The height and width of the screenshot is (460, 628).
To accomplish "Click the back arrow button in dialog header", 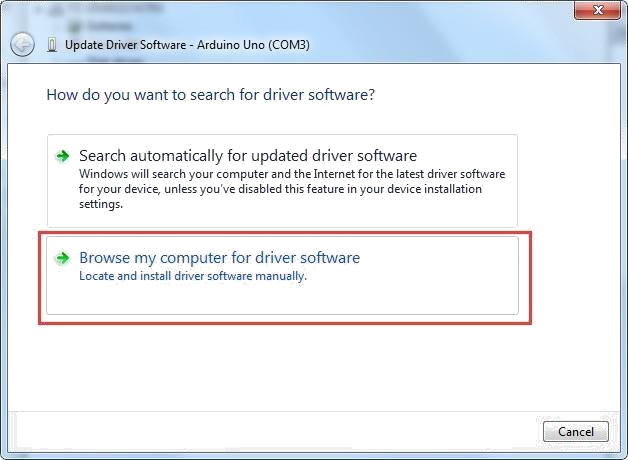I will point(22,44).
